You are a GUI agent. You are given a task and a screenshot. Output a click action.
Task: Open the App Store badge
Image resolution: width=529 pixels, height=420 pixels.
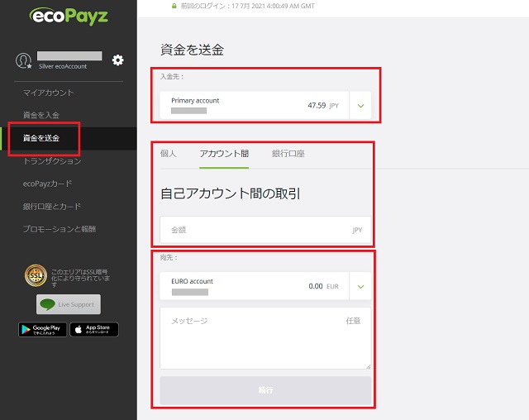point(93,329)
